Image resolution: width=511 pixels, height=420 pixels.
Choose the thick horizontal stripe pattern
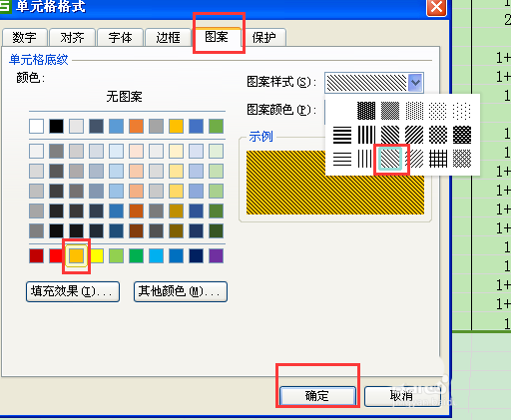pos(342,135)
